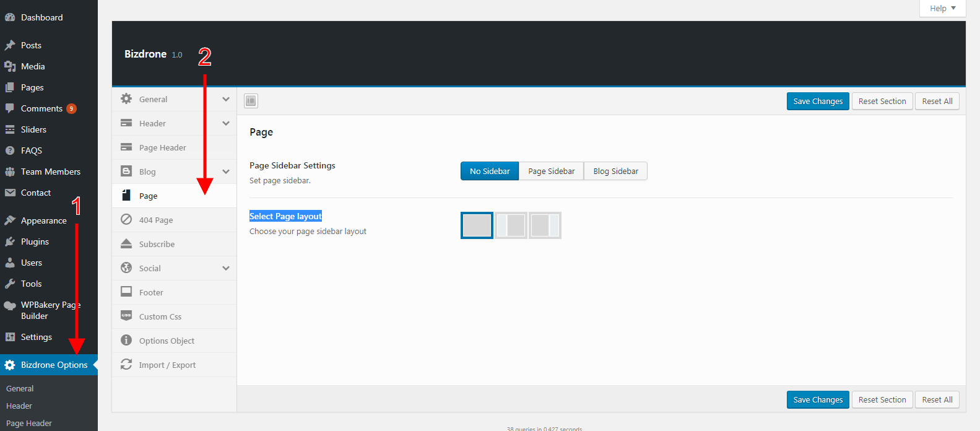
Task: Click the Posts pushpin icon
Action: click(x=10, y=45)
